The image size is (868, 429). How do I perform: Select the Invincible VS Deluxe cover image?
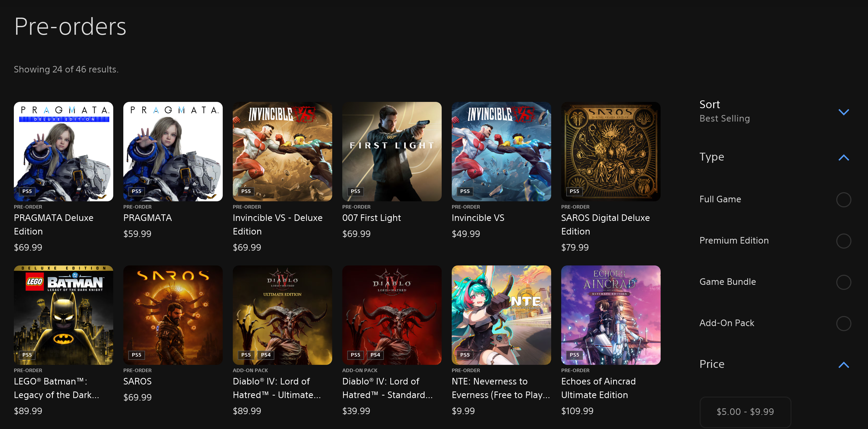282,151
